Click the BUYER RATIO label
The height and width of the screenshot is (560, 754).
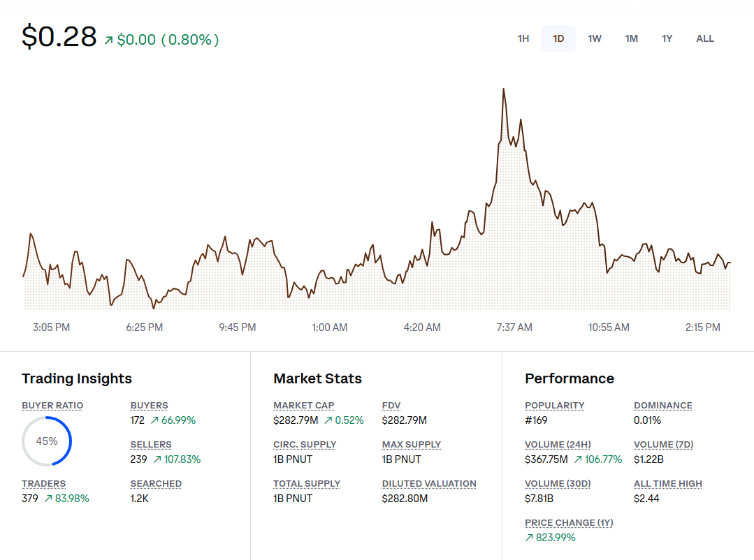(x=52, y=405)
